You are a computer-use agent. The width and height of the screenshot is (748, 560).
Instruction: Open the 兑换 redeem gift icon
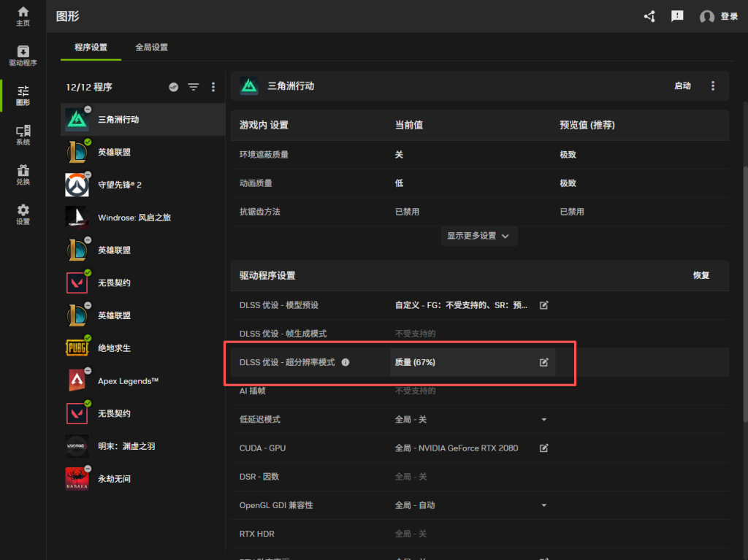coord(23,174)
